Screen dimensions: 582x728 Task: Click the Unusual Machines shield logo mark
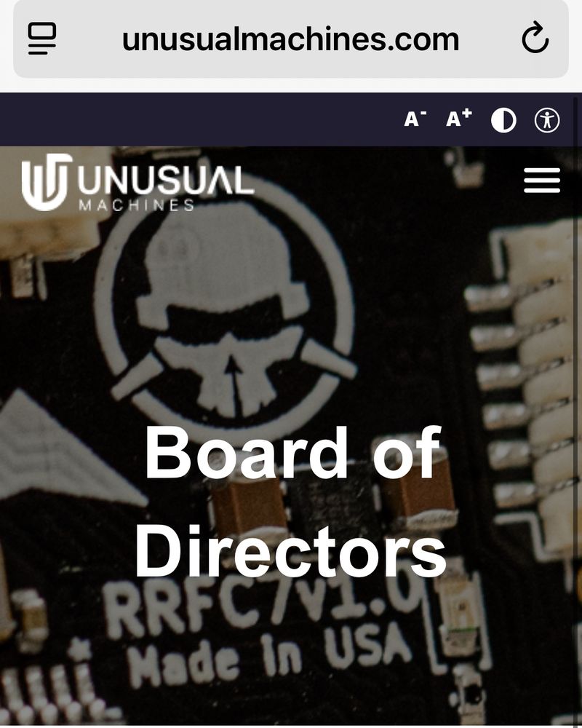[x=47, y=181]
